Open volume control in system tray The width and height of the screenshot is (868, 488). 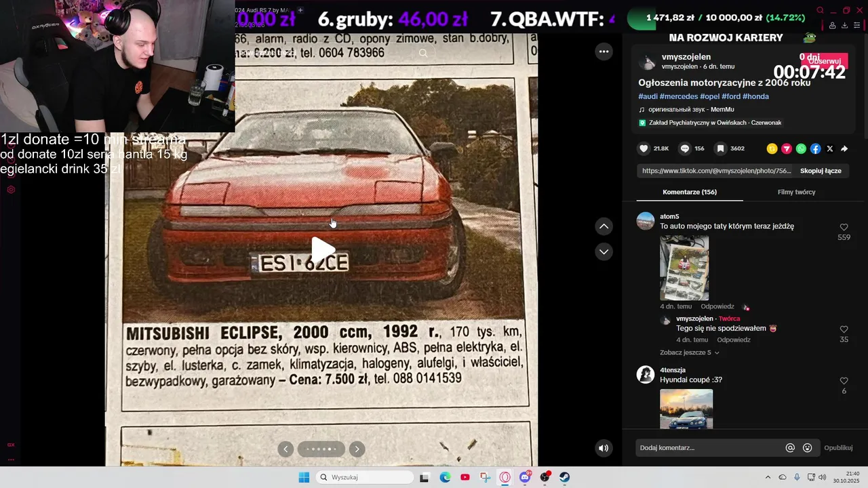[x=822, y=477]
